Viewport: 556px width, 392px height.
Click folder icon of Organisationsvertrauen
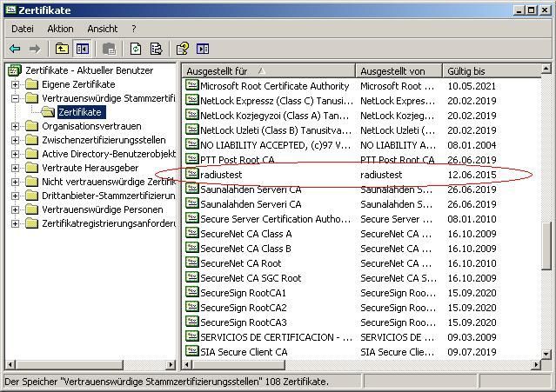[31, 126]
